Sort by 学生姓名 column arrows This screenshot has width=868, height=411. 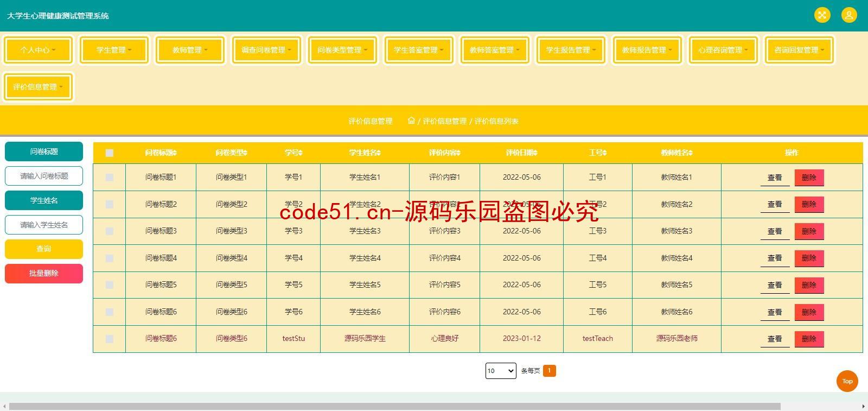[379, 153]
